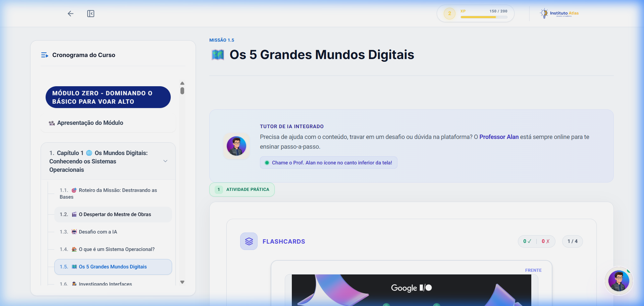Click the MISSÃO 1.5 label
Screen dimensions: 644x306
222,40
